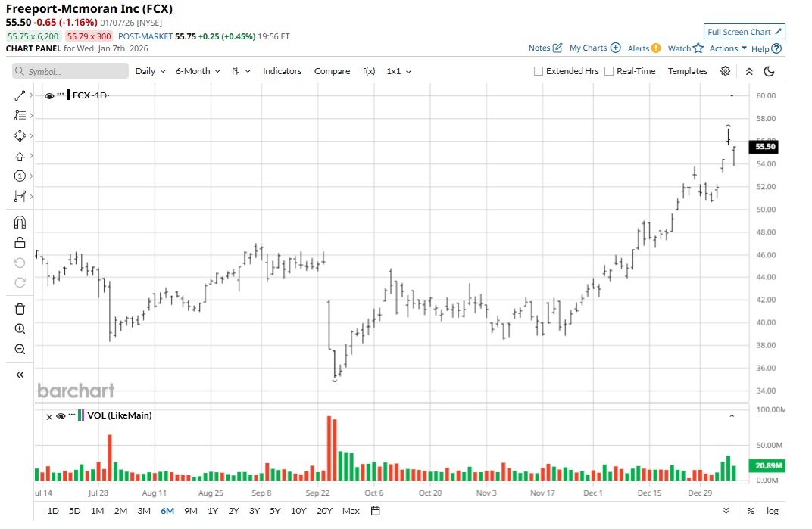Open the Help question mark icon
Viewport: 812px width, 529px height.
click(776, 48)
